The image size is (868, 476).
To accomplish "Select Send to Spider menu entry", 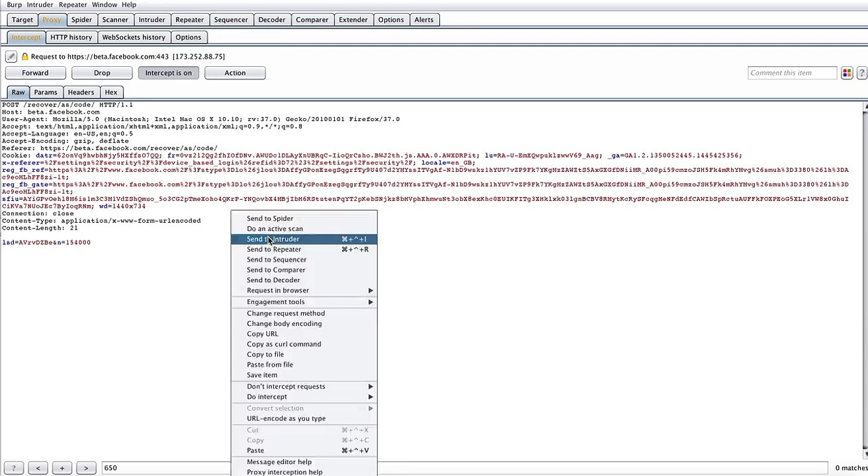I will pyautogui.click(x=304, y=219).
